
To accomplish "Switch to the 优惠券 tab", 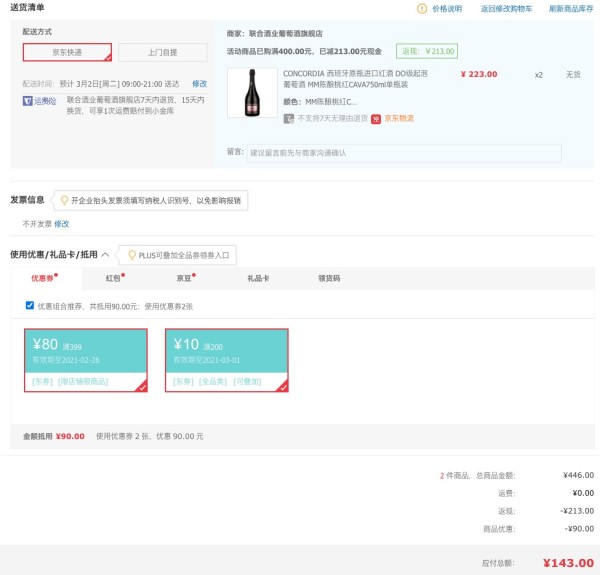I will [x=44, y=278].
